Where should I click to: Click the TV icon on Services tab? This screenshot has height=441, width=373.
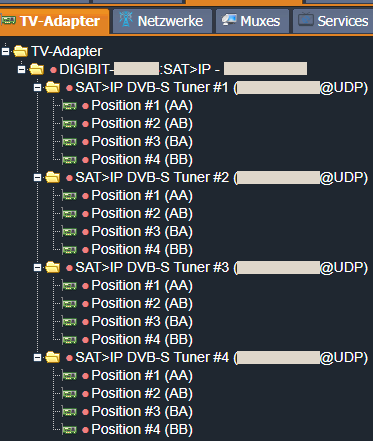pos(305,20)
